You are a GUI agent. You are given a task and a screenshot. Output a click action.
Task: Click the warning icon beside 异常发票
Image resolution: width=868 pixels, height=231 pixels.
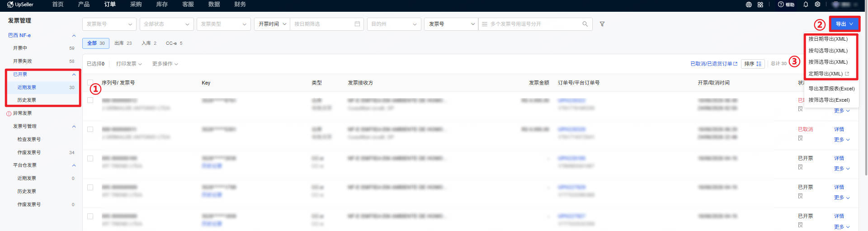[x=9, y=113]
